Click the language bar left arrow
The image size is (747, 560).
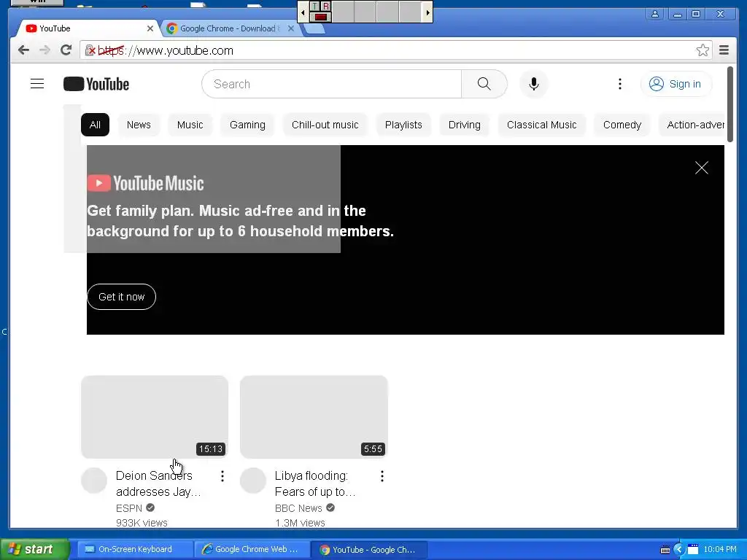[303, 12]
